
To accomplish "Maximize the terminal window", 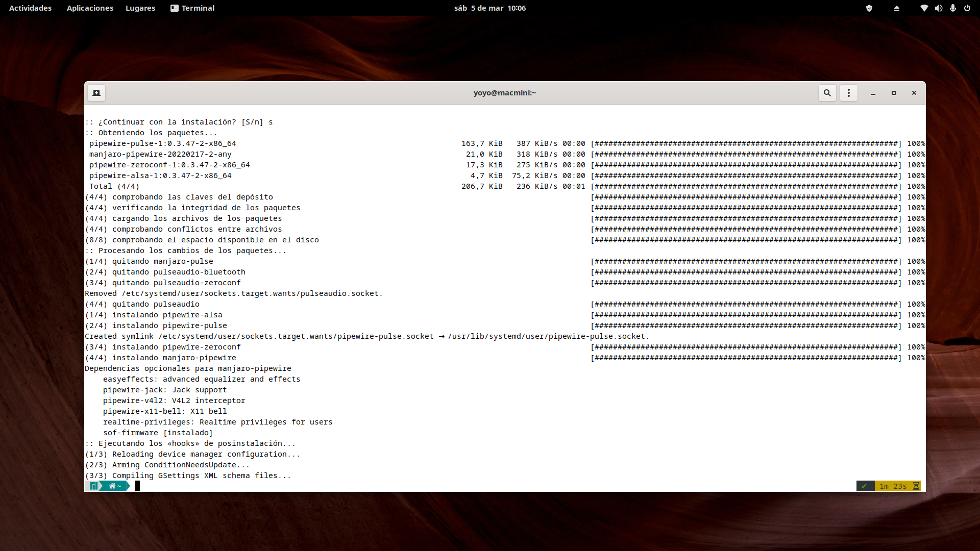I will point(894,93).
